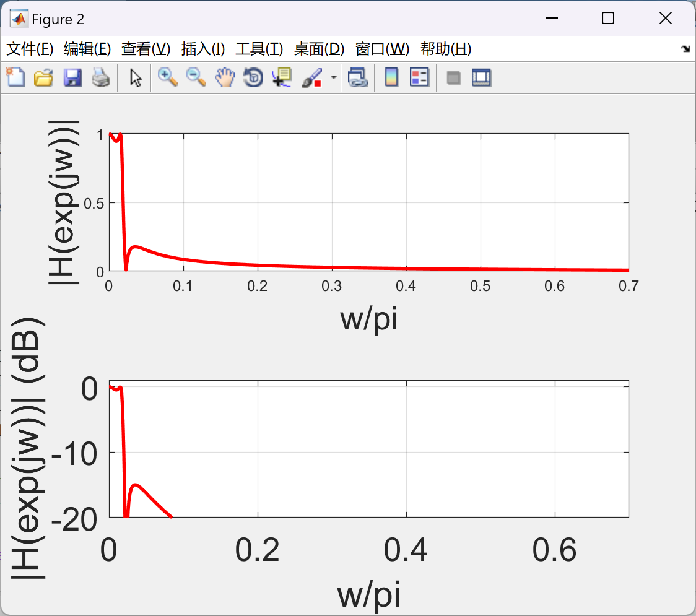Enable the Rotate 3D tool
Screen dimensions: 696x616
[x=253, y=77]
